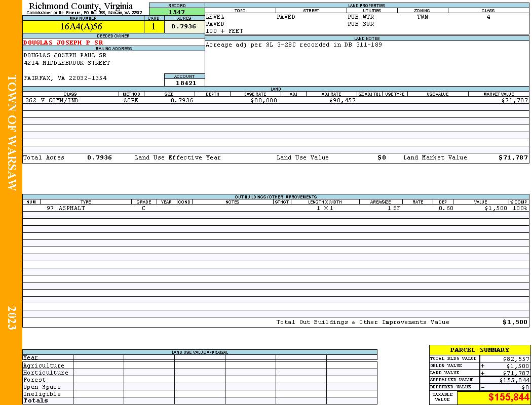The width and height of the screenshot is (532, 405).
Task: Click the OUT BUILDINGS/OTHER IMPROVEMENTS header
Action: coord(276,197)
